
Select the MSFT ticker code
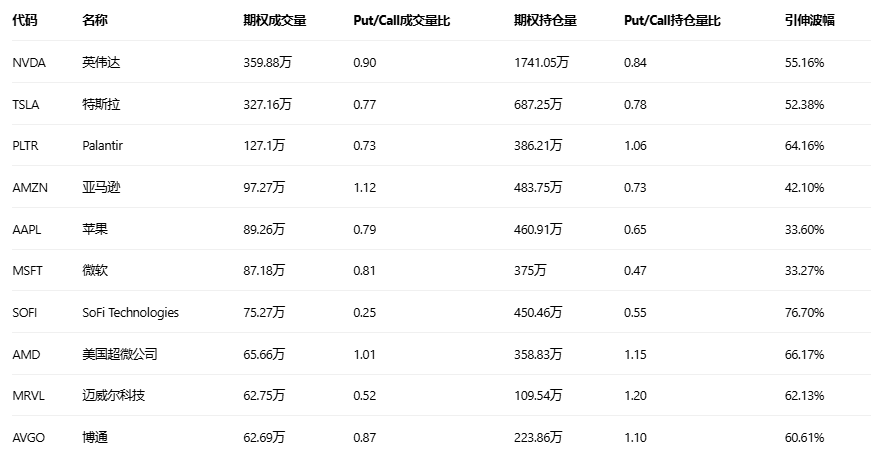click(x=27, y=271)
